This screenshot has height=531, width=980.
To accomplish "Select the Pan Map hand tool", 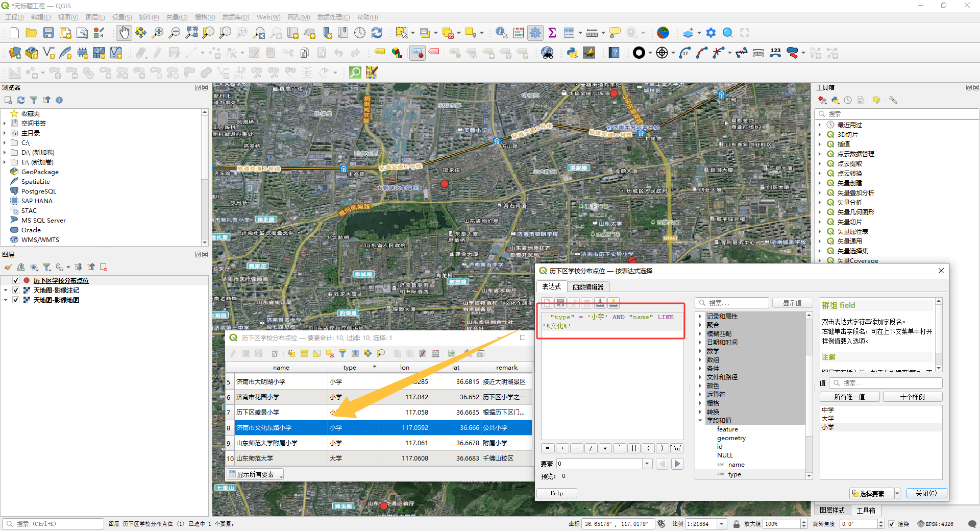I will coord(124,33).
